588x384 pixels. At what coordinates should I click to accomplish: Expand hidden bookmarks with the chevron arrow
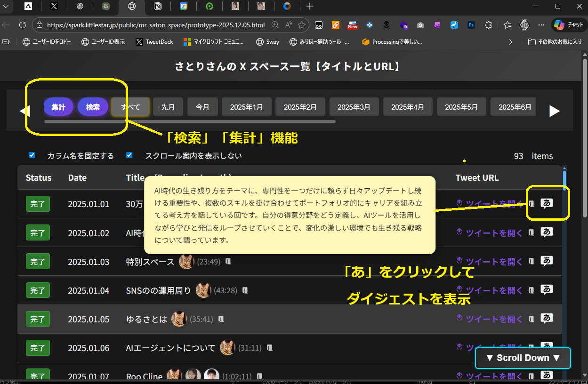511,41
